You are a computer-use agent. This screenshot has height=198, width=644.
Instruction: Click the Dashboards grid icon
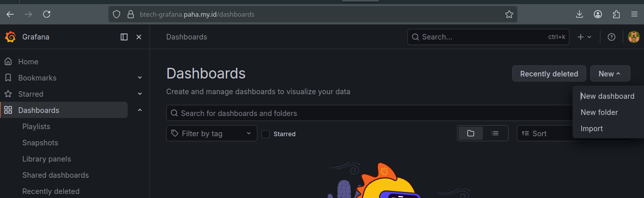[x=8, y=110]
